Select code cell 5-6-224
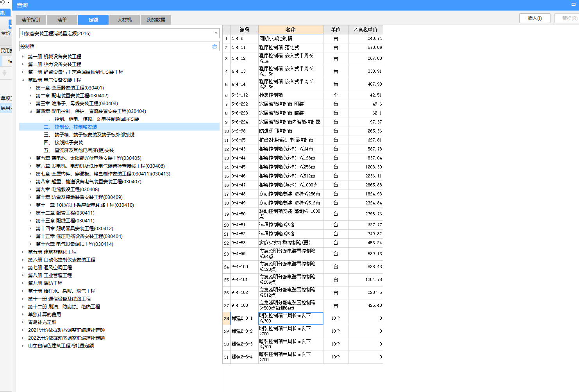The image size is (579, 392). 244,122
